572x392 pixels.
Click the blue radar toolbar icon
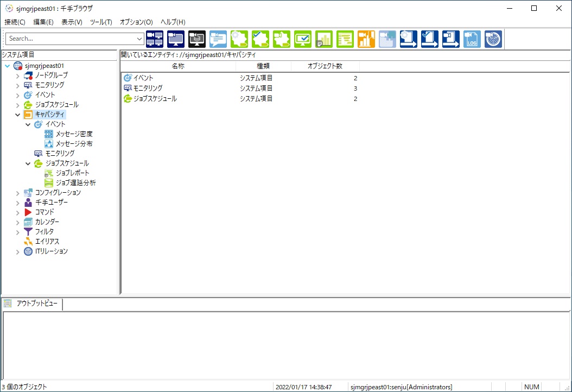pyautogui.click(x=493, y=39)
